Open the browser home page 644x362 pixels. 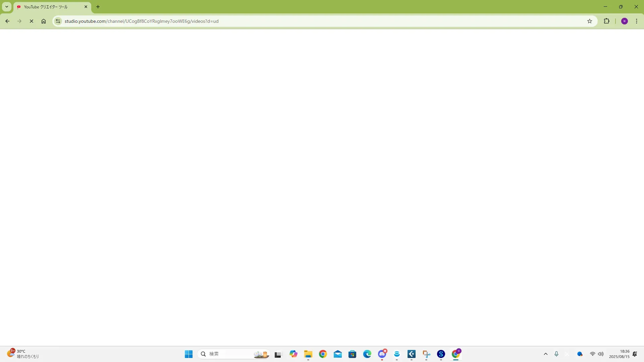click(44, 21)
